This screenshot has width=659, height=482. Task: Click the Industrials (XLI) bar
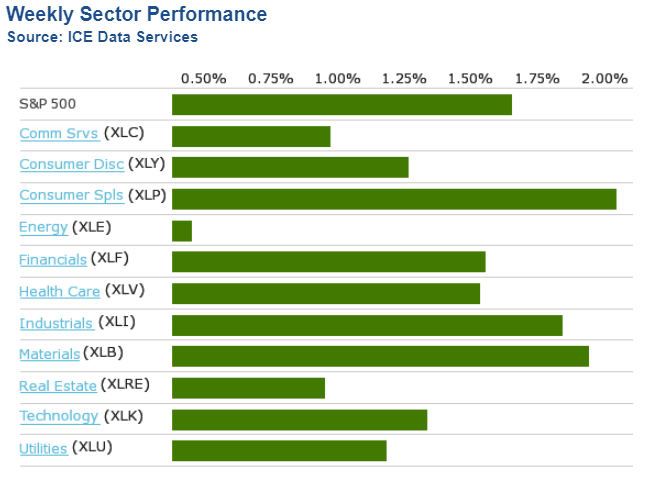point(367,325)
